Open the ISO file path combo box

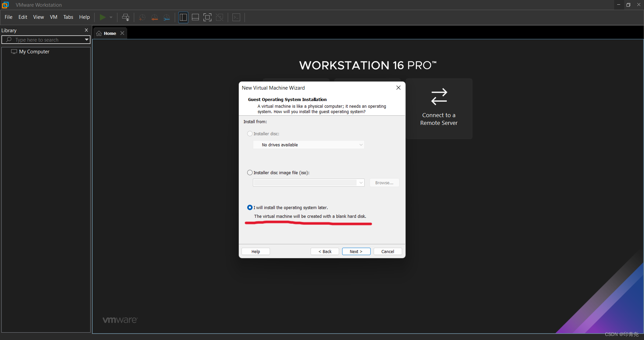point(309,183)
